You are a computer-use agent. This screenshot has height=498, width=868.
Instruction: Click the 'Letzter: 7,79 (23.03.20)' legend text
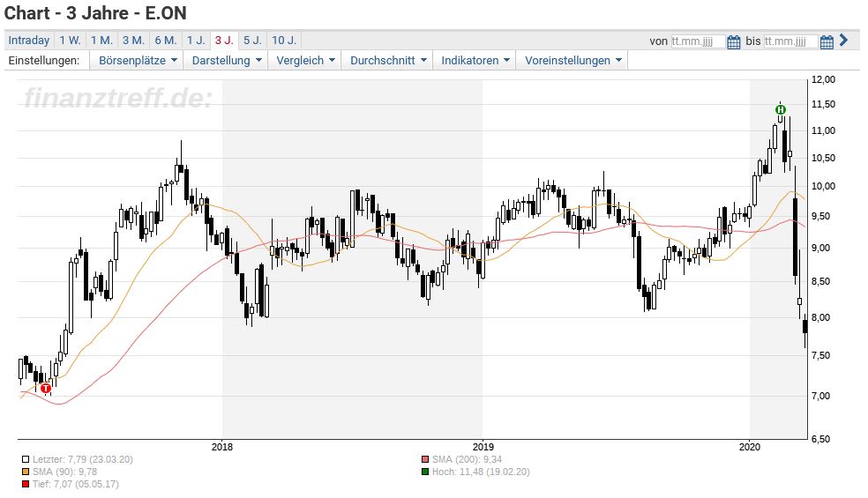coord(83,459)
